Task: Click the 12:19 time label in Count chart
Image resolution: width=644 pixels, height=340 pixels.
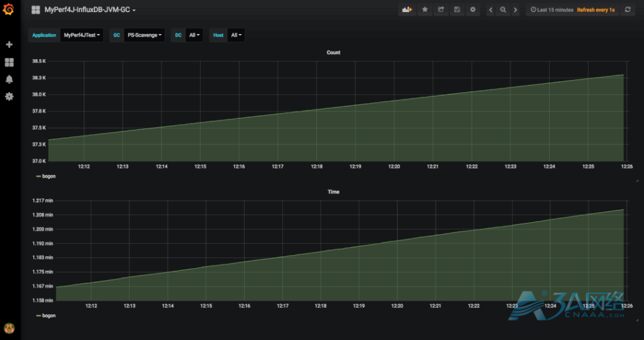Action: pyautogui.click(x=355, y=166)
